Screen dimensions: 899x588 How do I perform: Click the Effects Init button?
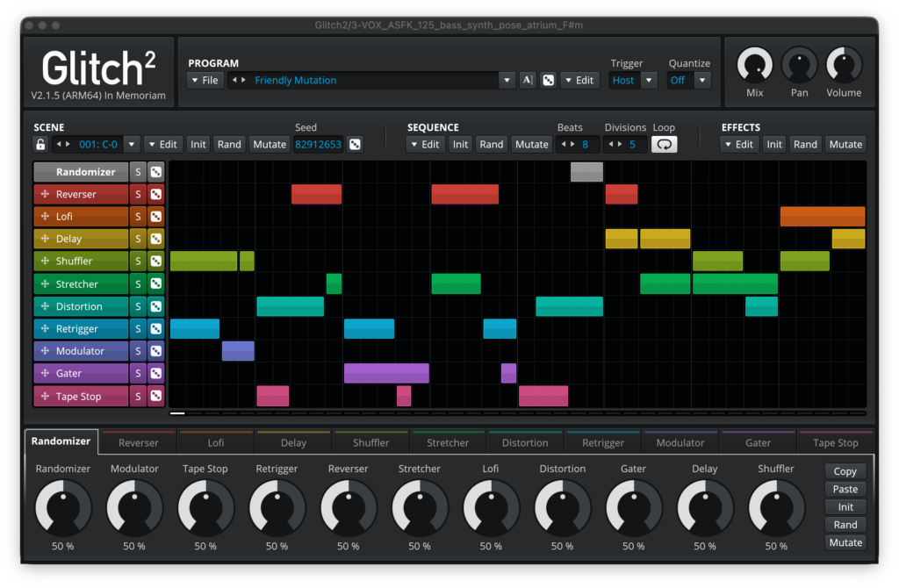tap(774, 145)
